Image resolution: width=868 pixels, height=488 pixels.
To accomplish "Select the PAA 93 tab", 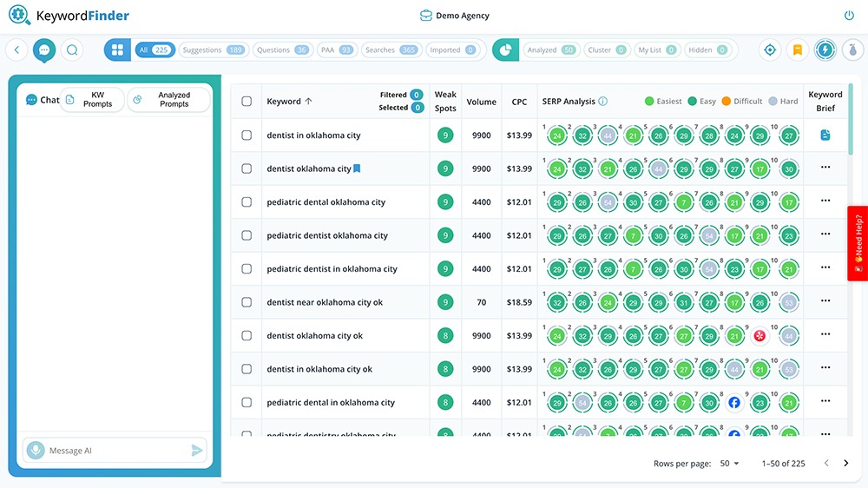I will 337,49.
